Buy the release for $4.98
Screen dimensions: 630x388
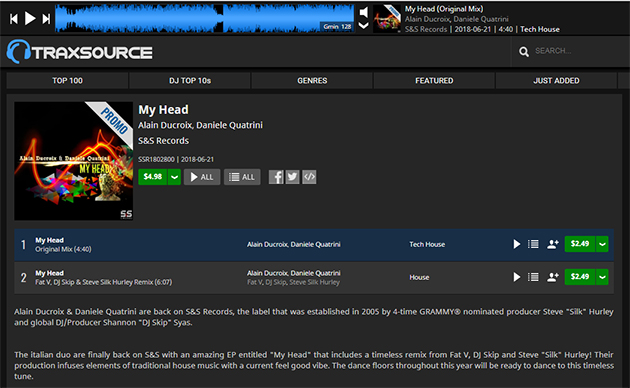coord(153,177)
